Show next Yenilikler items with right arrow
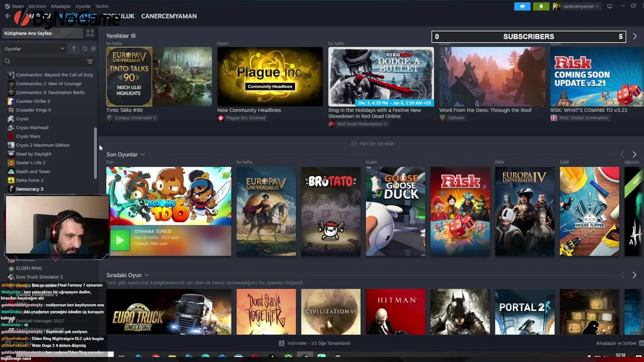 pos(634,36)
